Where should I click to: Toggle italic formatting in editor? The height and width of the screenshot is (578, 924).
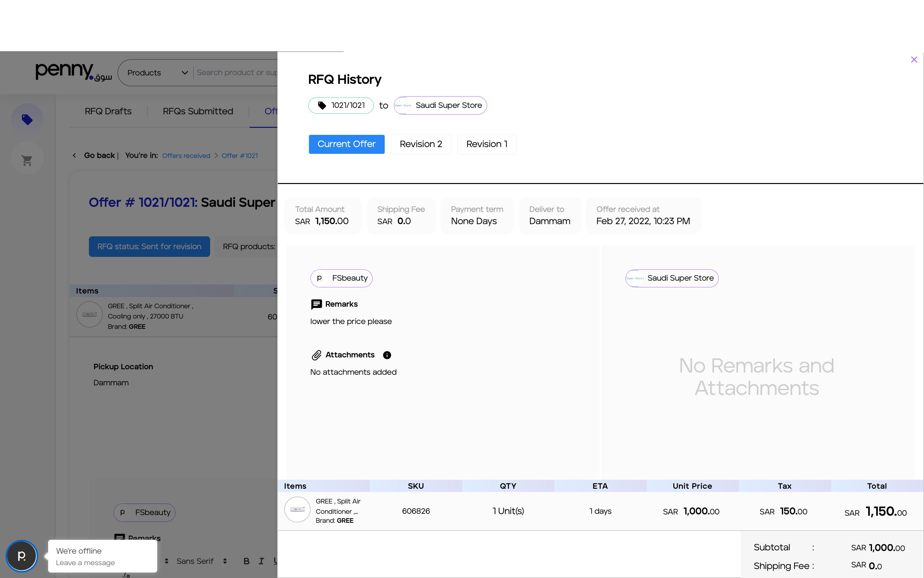pos(261,561)
